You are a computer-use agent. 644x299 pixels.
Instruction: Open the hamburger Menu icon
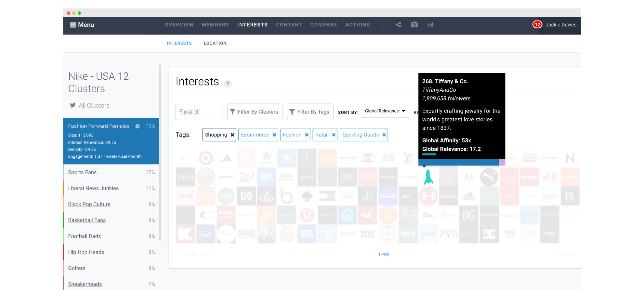pyautogui.click(x=73, y=25)
